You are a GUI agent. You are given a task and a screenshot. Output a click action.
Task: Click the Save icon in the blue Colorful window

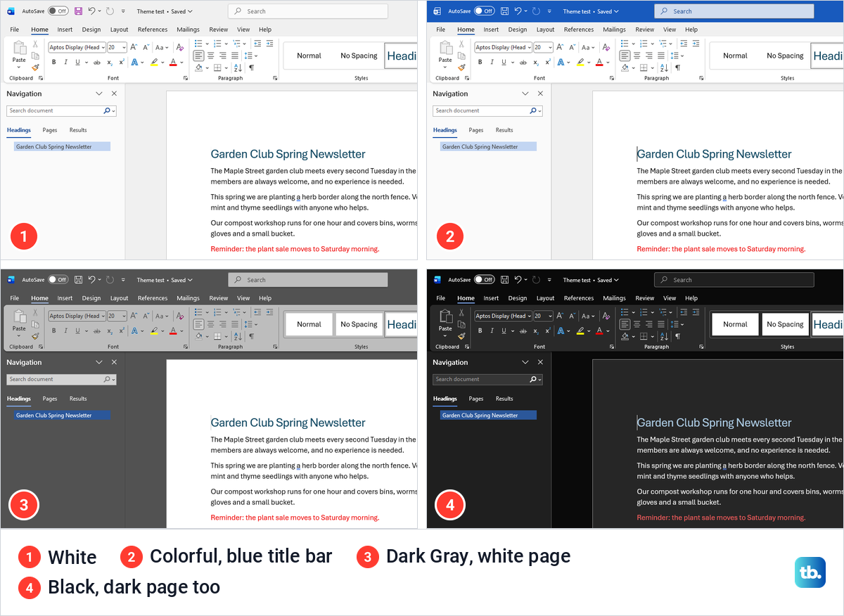tap(504, 11)
